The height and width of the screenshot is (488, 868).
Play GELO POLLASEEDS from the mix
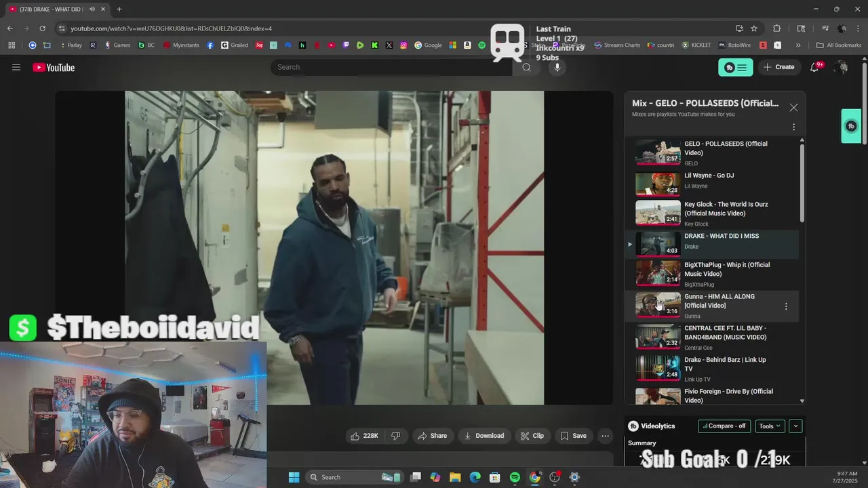(711, 152)
